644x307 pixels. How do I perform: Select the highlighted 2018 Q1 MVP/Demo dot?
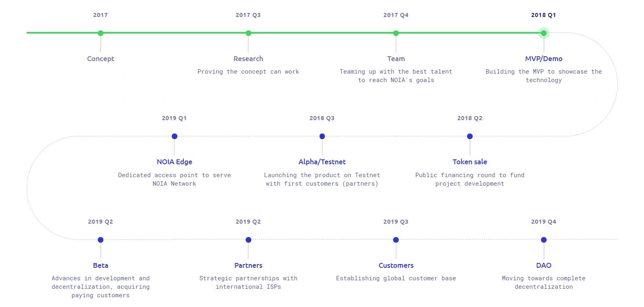(544, 33)
